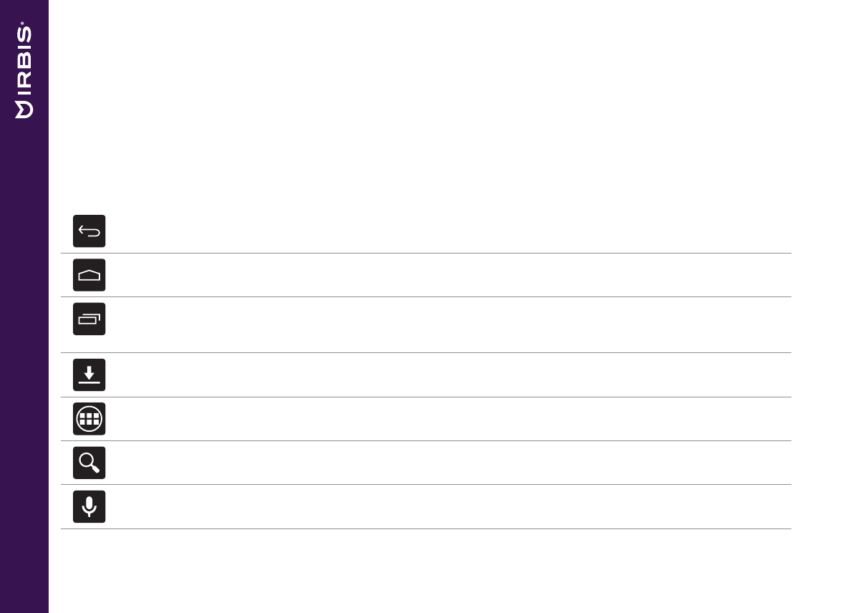Click the IRBIS brand name text

point(24,63)
